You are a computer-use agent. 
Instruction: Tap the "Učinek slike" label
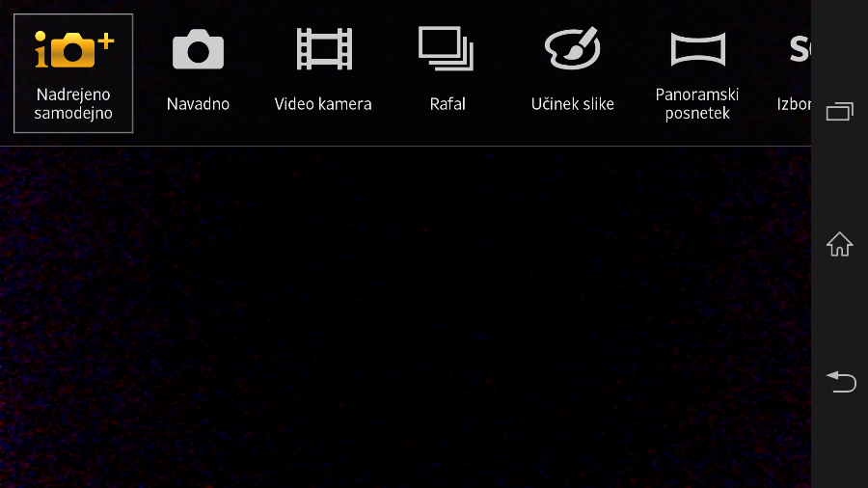coord(572,104)
